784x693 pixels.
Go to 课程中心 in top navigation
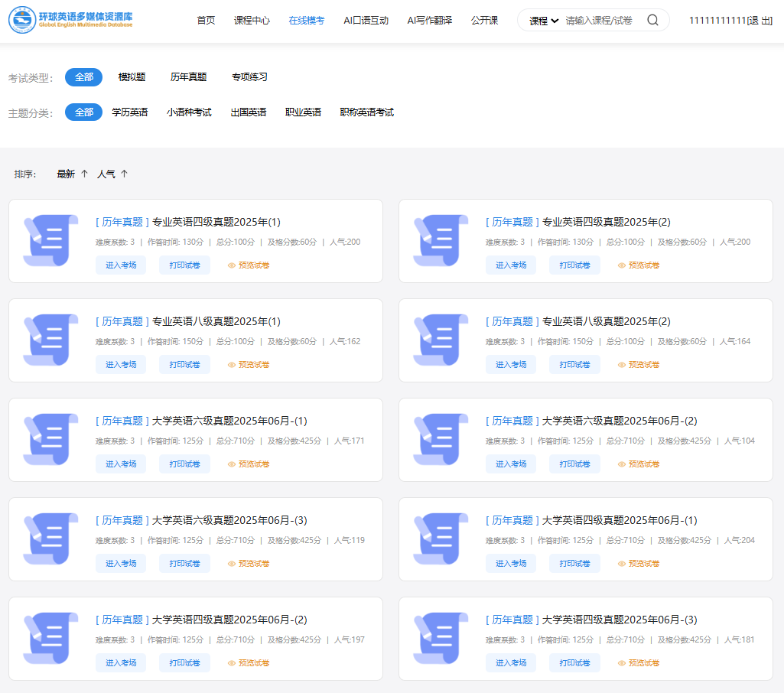tap(252, 21)
